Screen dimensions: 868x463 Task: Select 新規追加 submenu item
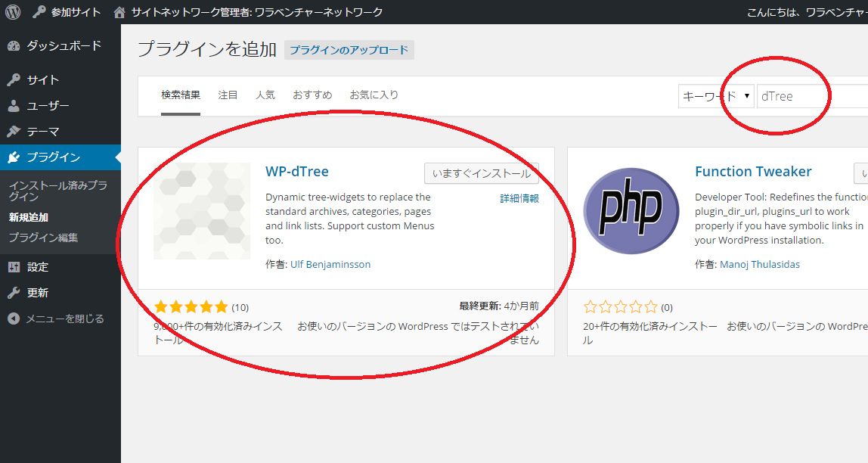[x=28, y=218]
